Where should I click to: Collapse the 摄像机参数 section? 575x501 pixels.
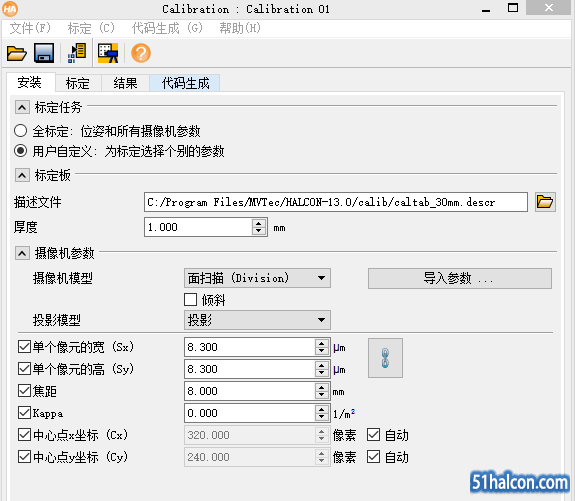[22, 253]
